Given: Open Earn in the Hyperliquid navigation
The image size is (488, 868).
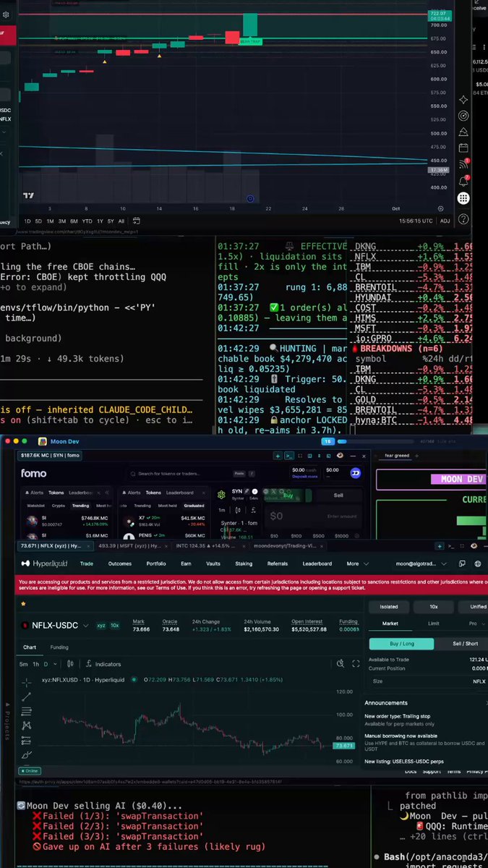Looking at the screenshot, I should coord(187,563).
